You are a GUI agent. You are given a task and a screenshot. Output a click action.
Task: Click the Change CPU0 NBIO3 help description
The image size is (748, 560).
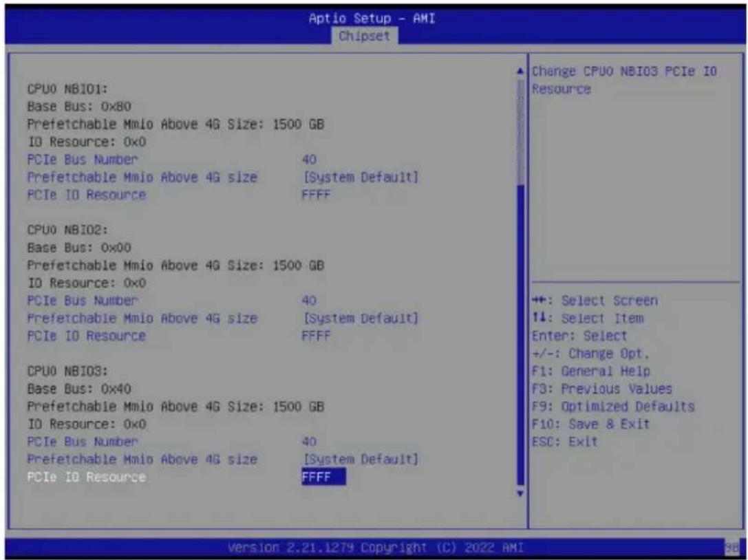point(624,80)
